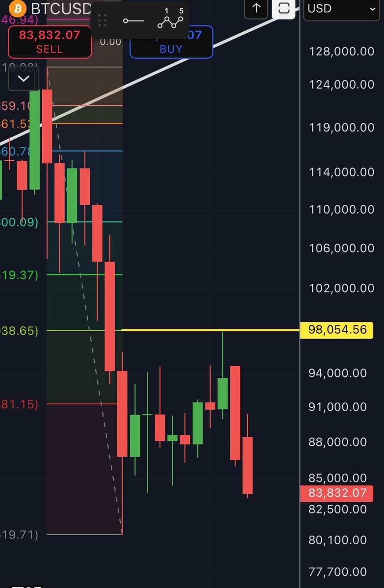Click the 114,000.00 price scale label

(x=341, y=172)
